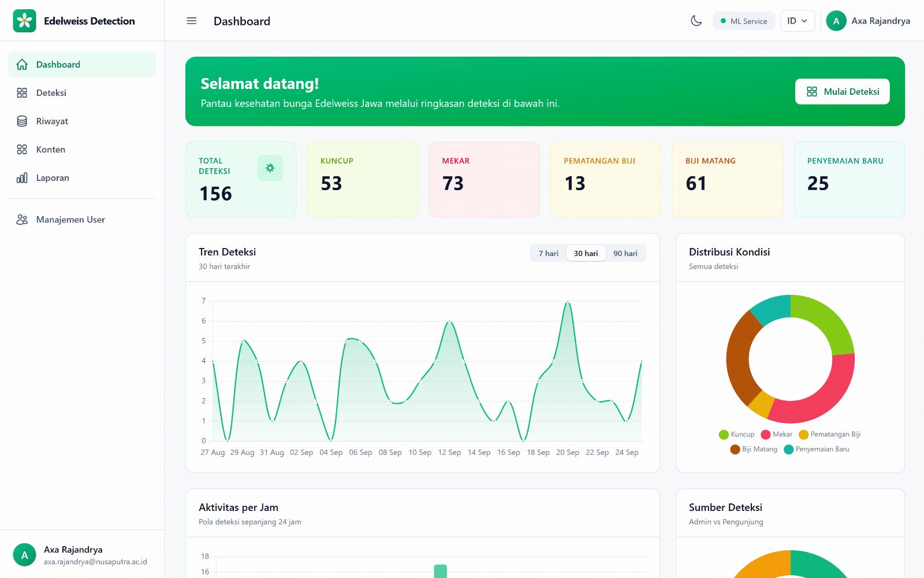
Task: Click the Biji Matang 61 card
Action: pos(728,180)
